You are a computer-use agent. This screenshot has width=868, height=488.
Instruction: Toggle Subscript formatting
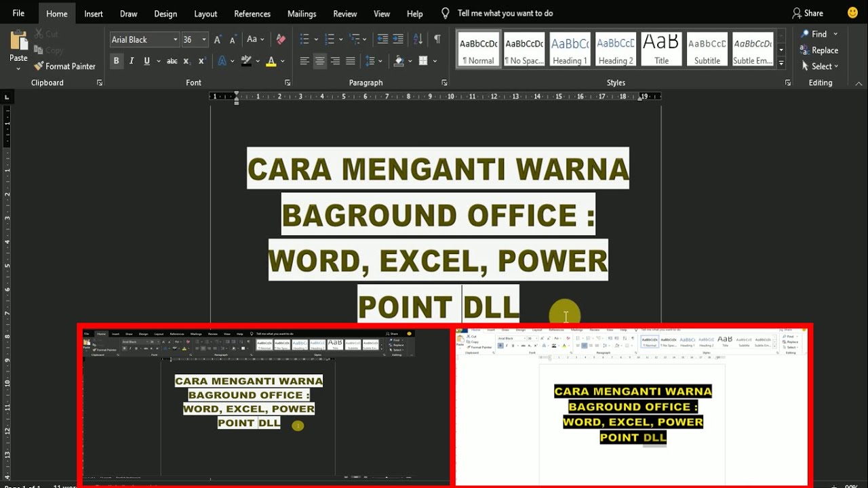pyautogui.click(x=188, y=61)
